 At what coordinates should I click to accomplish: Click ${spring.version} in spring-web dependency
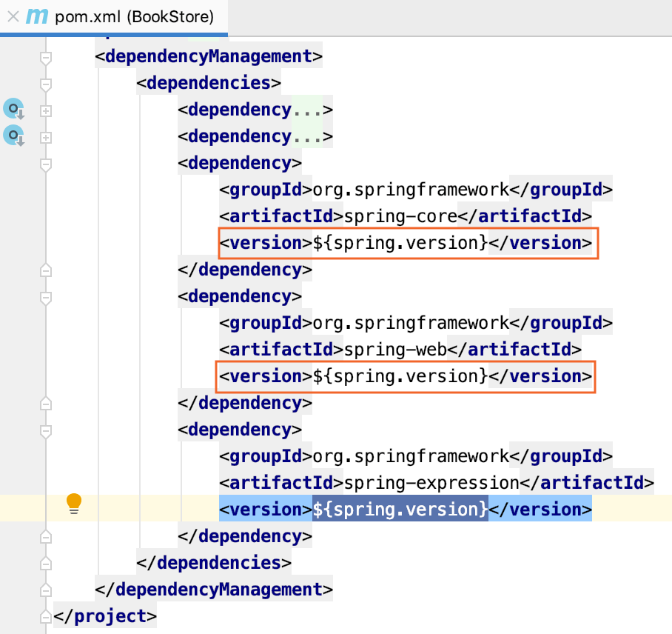point(400,376)
